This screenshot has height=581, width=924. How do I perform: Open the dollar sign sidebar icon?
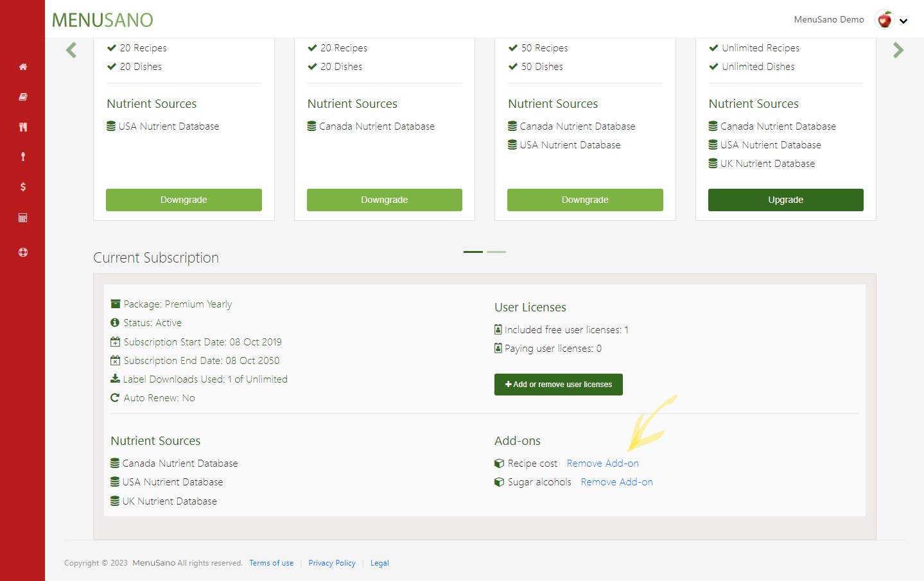[x=23, y=187]
